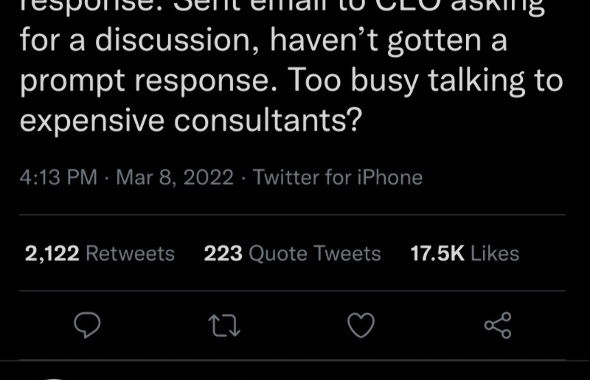Click the word "Likes" label
Screen dimensions: 590x380
[495, 253]
